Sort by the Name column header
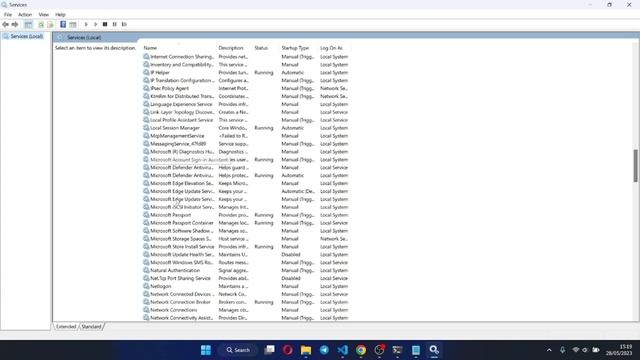This screenshot has width=640, height=360. [x=179, y=48]
